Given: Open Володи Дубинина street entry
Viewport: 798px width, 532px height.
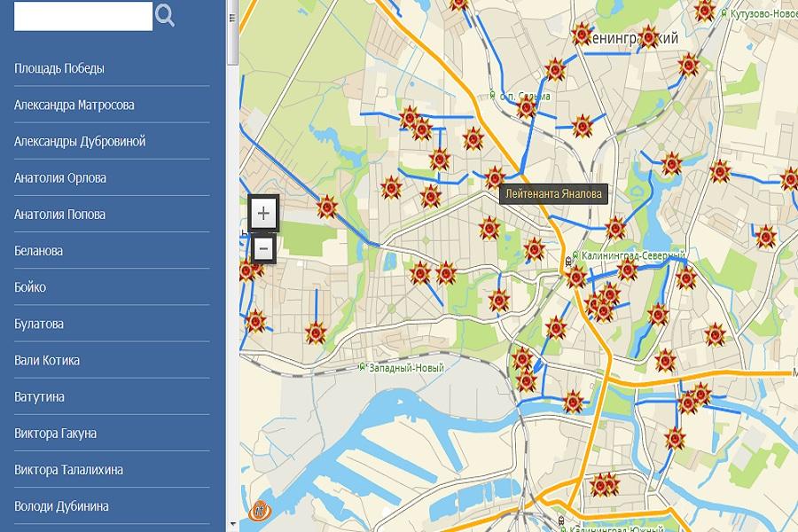Looking at the screenshot, I should pyautogui.click(x=61, y=505).
